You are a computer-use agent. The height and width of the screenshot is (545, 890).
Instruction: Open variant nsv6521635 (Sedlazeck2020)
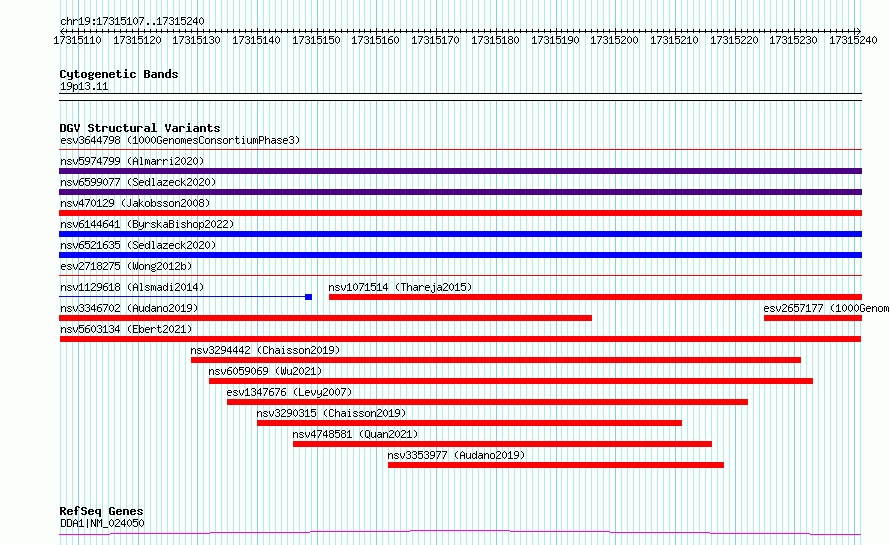[138, 245]
